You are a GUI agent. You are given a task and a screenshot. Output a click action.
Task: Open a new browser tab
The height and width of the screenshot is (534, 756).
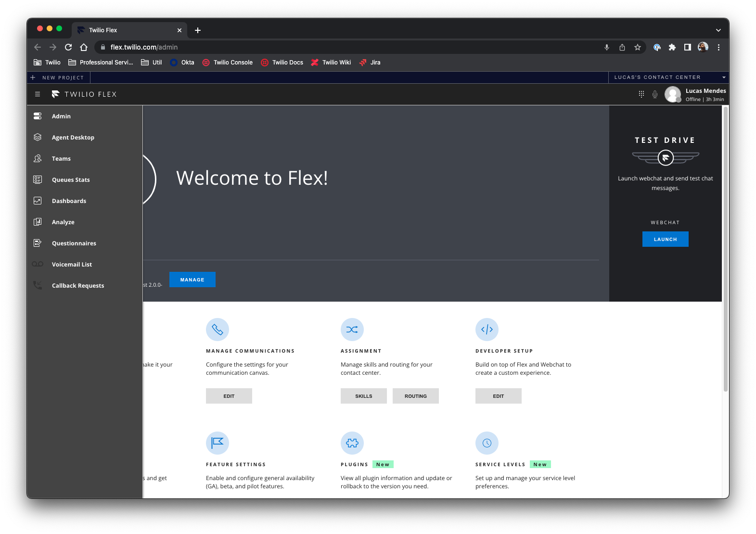coord(198,30)
